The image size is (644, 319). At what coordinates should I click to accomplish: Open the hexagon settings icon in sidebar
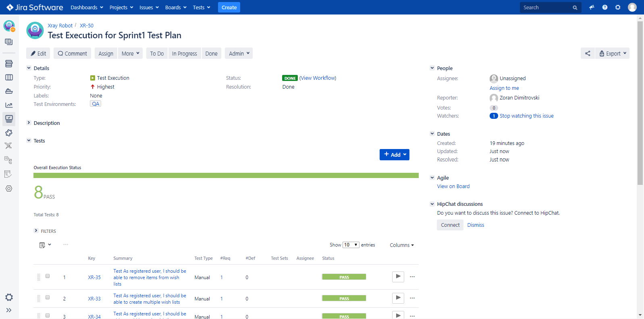click(9, 188)
